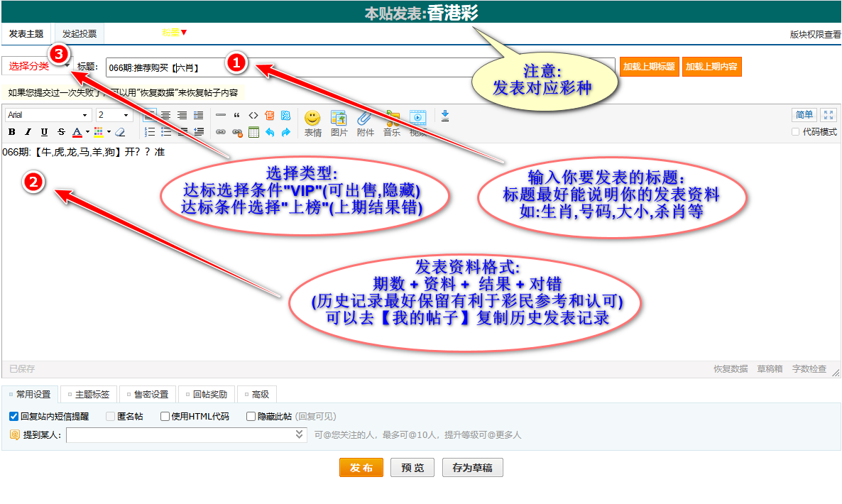The width and height of the screenshot is (842, 504).
Task: Enable the 使用HTML代码 checkbox
Action: (x=165, y=417)
